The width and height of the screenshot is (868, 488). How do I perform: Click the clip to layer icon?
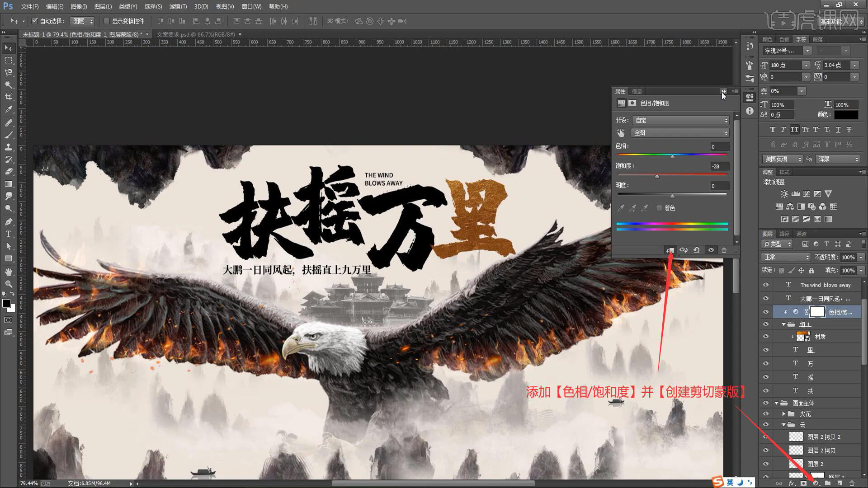[x=670, y=250]
